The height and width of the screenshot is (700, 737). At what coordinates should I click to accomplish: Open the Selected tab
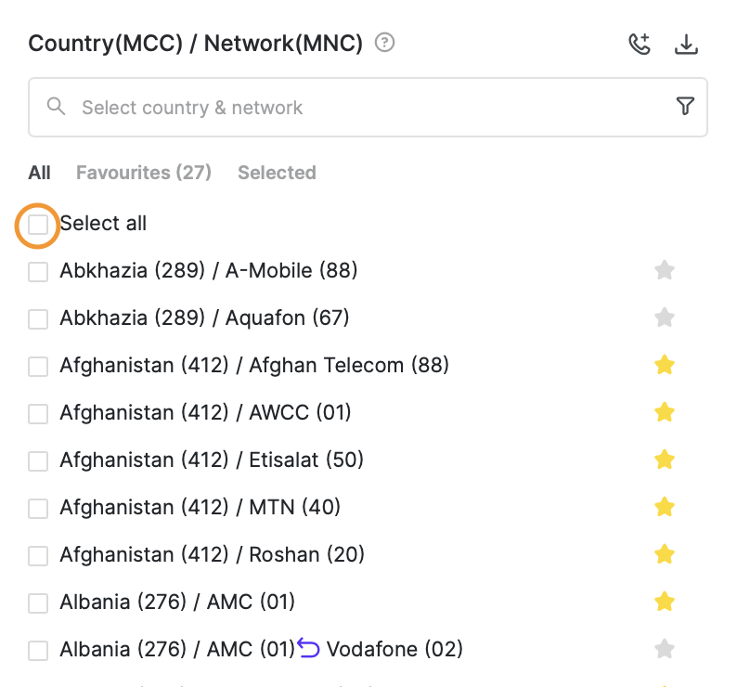point(277,173)
